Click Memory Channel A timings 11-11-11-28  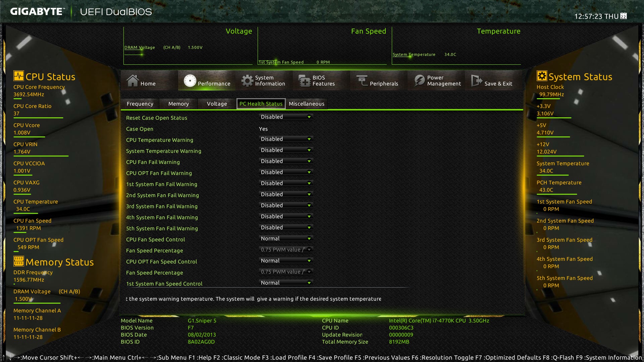(28, 318)
